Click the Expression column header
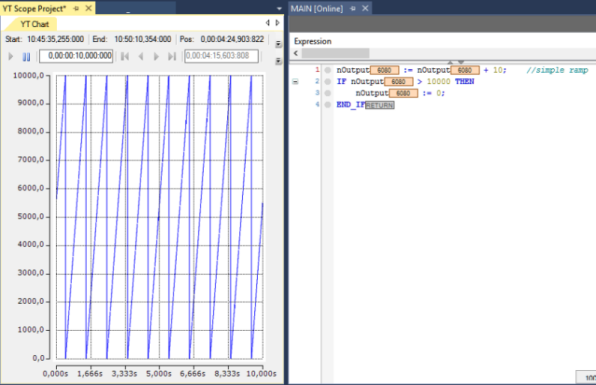The width and height of the screenshot is (596, 385). coord(312,41)
